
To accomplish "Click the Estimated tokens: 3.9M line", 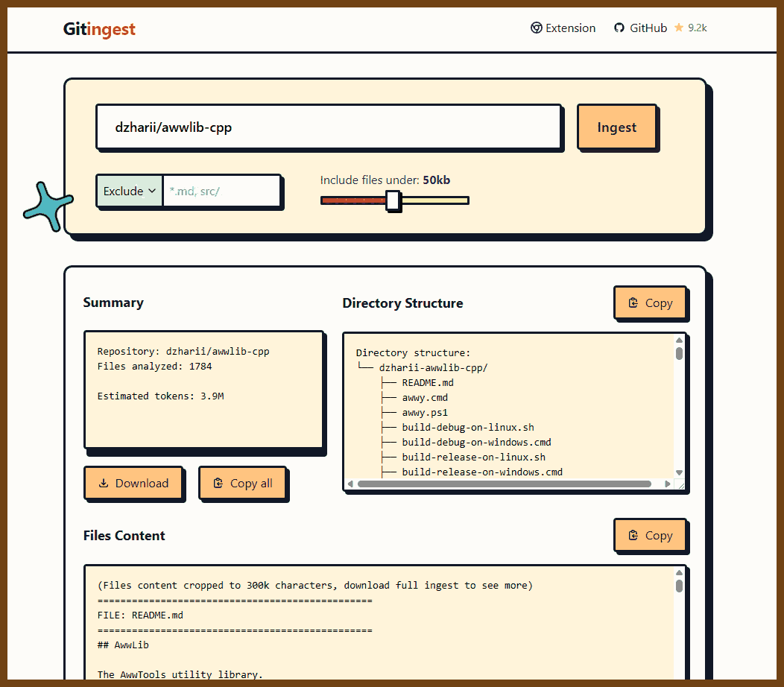I will point(160,396).
